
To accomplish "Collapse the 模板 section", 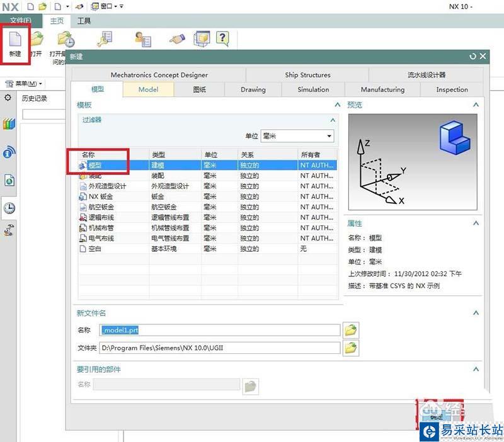I will point(338,105).
